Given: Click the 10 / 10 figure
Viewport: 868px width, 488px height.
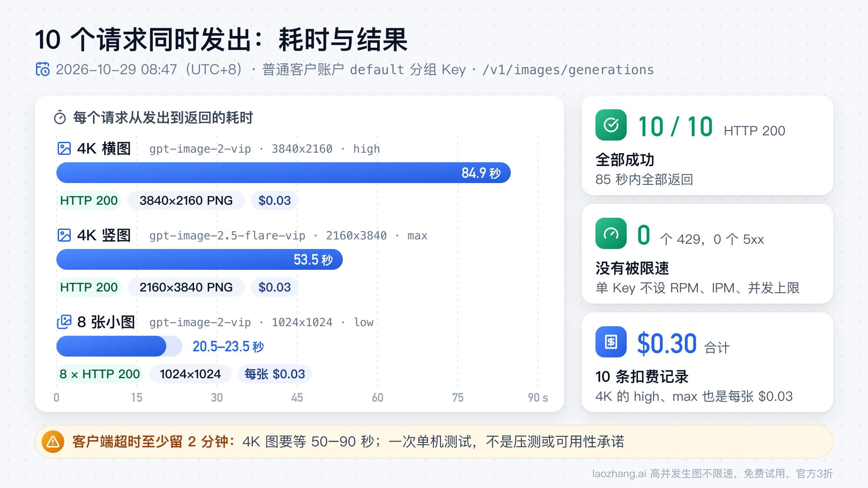Looking at the screenshot, I should click(x=676, y=127).
